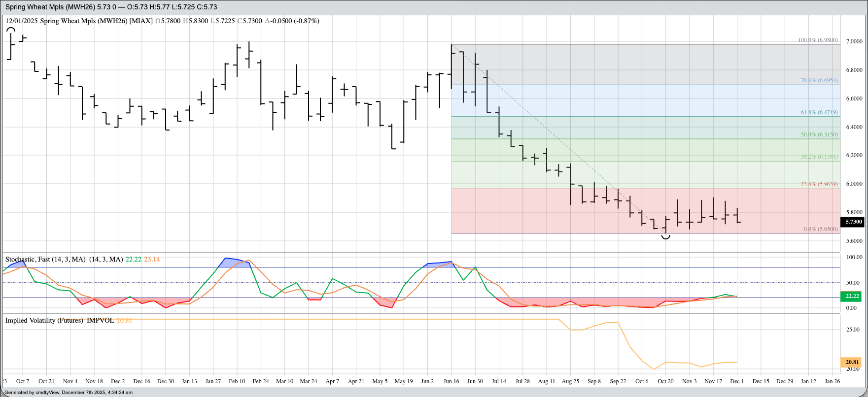868x397 pixels.
Task: Click the orange stochastic value 23.14 in the legend
Action: pos(152,259)
